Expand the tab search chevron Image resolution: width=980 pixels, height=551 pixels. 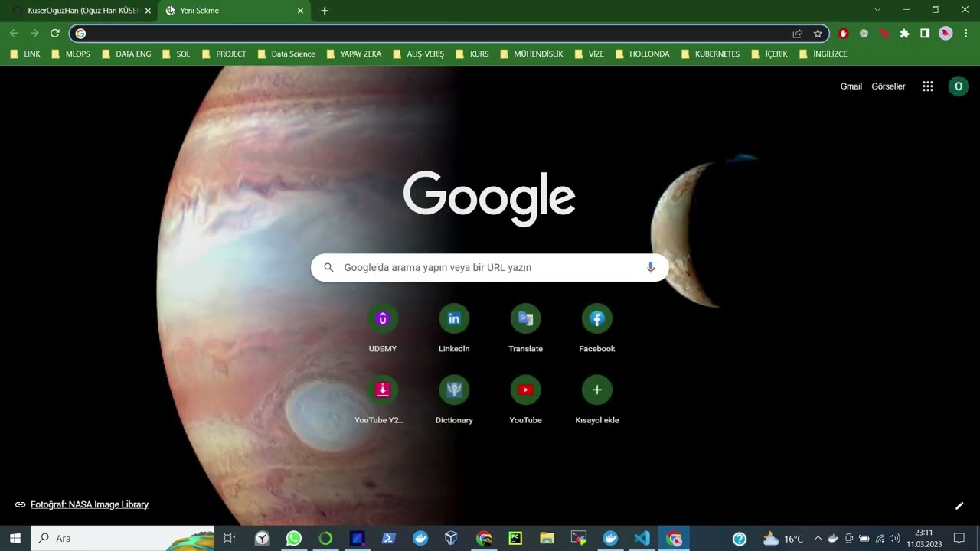pos(877,10)
